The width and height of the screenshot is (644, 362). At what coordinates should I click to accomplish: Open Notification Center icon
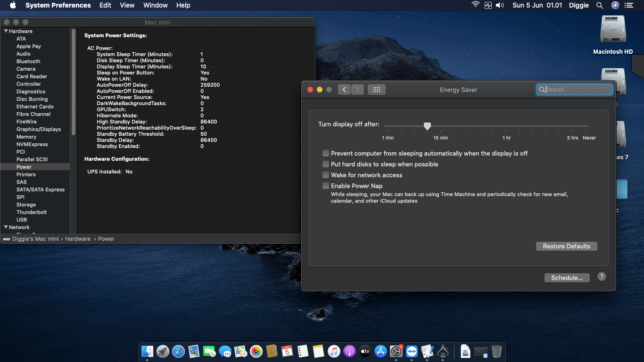pyautogui.click(x=629, y=5)
